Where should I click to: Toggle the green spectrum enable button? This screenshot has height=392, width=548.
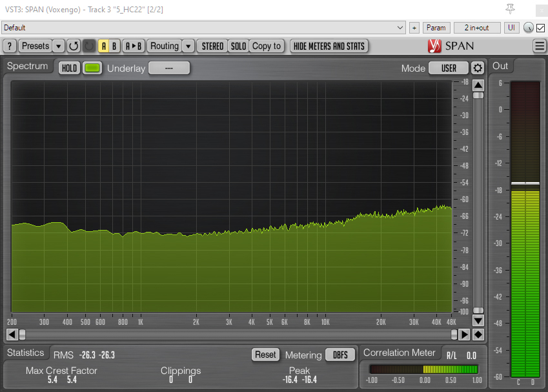tap(92, 68)
